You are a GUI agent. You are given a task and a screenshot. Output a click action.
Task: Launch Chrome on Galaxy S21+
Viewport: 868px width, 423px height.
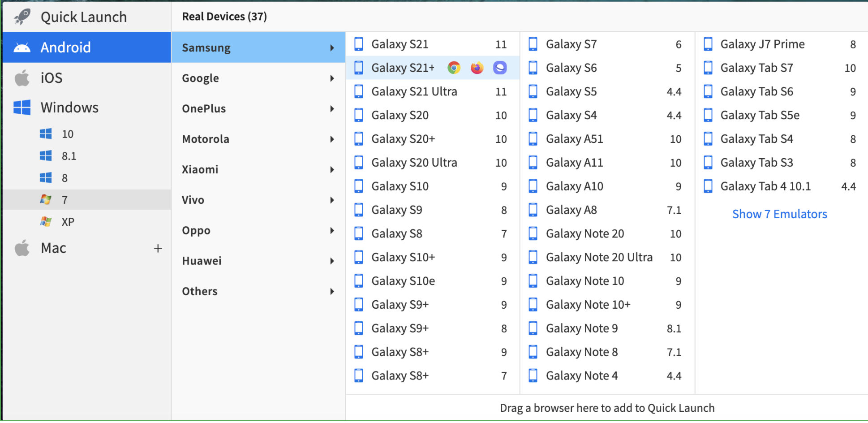[454, 68]
